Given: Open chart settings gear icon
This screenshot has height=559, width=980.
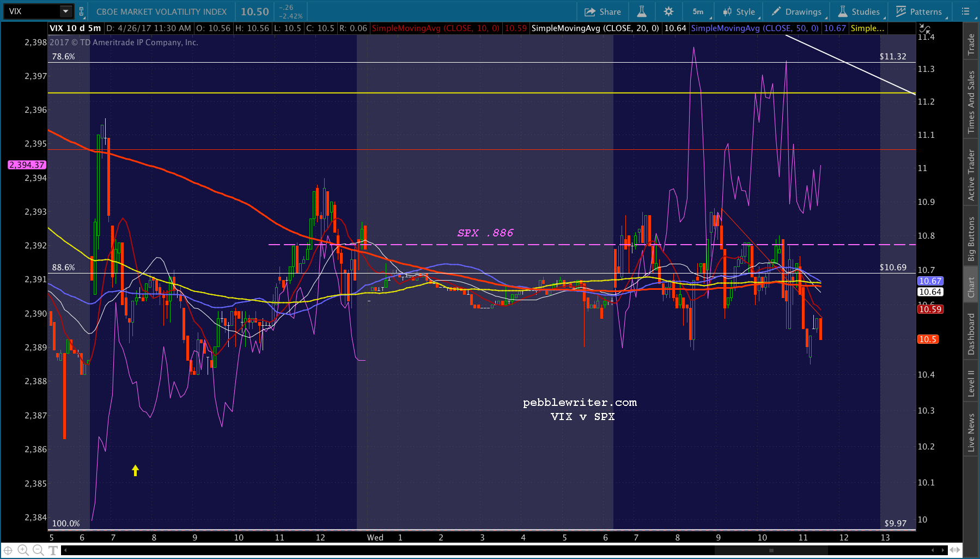Looking at the screenshot, I should click(x=668, y=11).
